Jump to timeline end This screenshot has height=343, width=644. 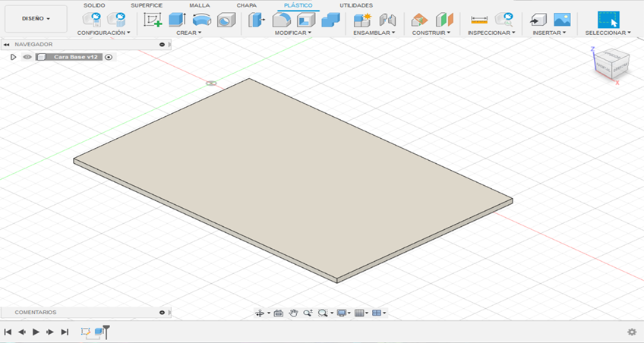[65, 332]
